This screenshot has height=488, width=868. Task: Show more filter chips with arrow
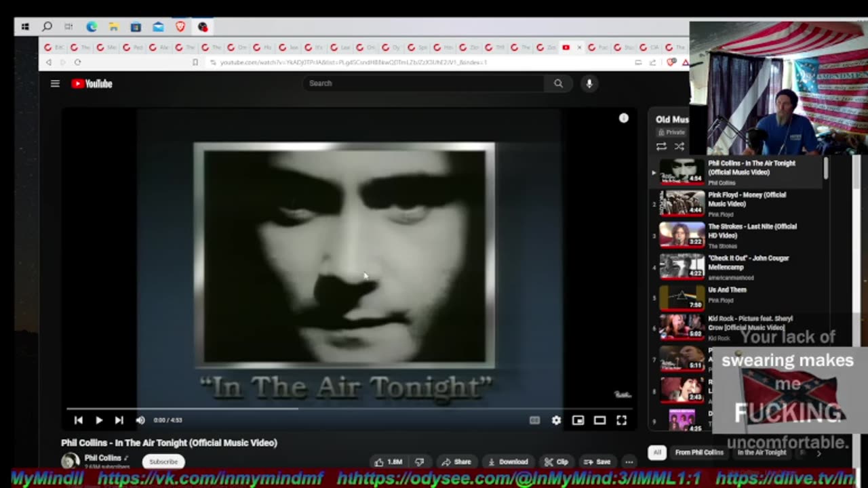pyautogui.click(x=818, y=453)
